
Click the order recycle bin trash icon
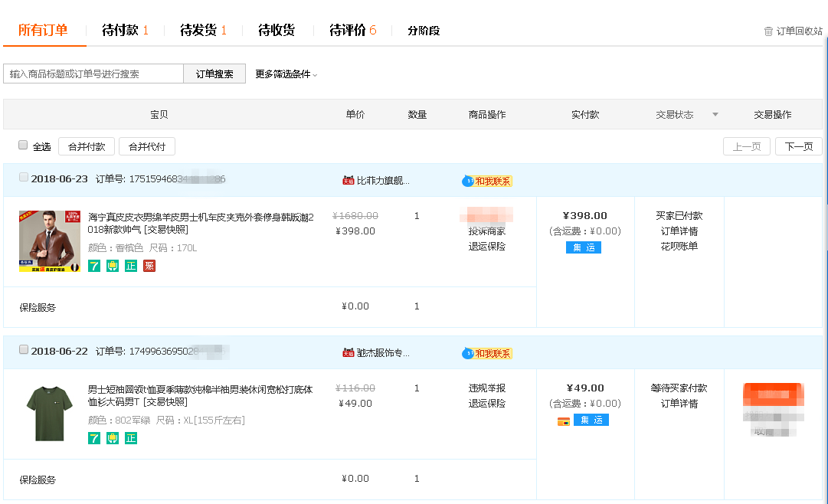click(x=768, y=31)
